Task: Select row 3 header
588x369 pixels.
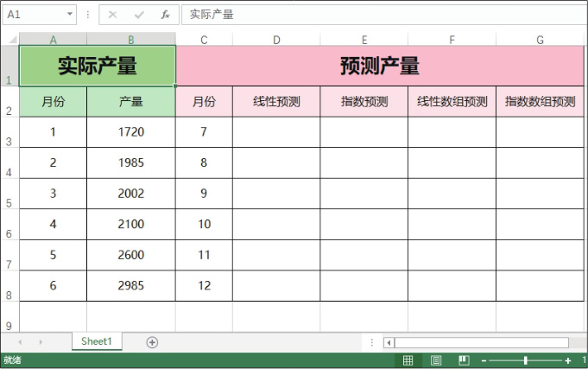Action: pos(9,132)
